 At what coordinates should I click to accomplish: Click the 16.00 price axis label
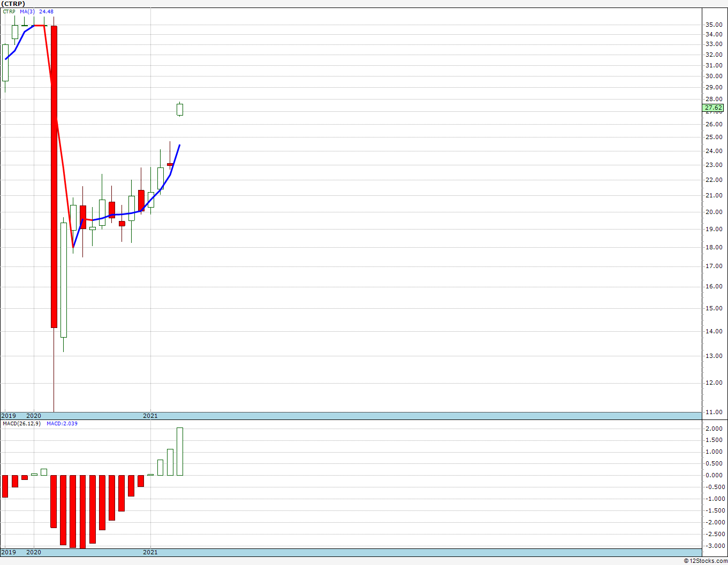714,286
